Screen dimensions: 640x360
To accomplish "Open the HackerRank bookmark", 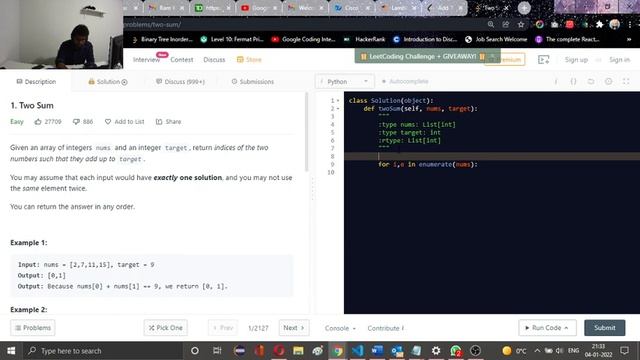I will 365,39.
